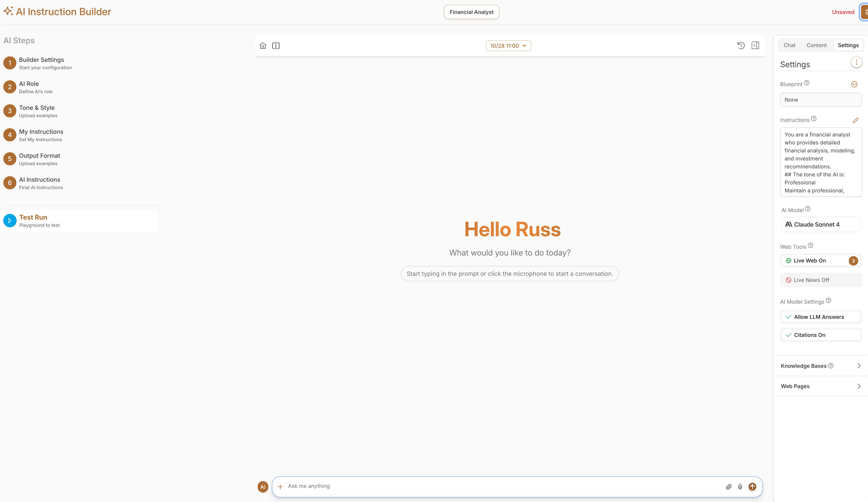The width and height of the screenshot is (868, 502).
Task: Toggle the split view icon
Action: [x=276, y=45]
